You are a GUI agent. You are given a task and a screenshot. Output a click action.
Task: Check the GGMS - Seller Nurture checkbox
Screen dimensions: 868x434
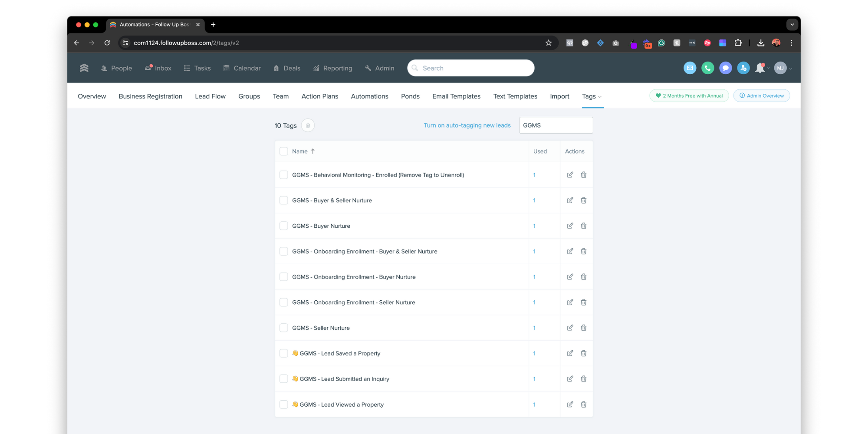284,328
